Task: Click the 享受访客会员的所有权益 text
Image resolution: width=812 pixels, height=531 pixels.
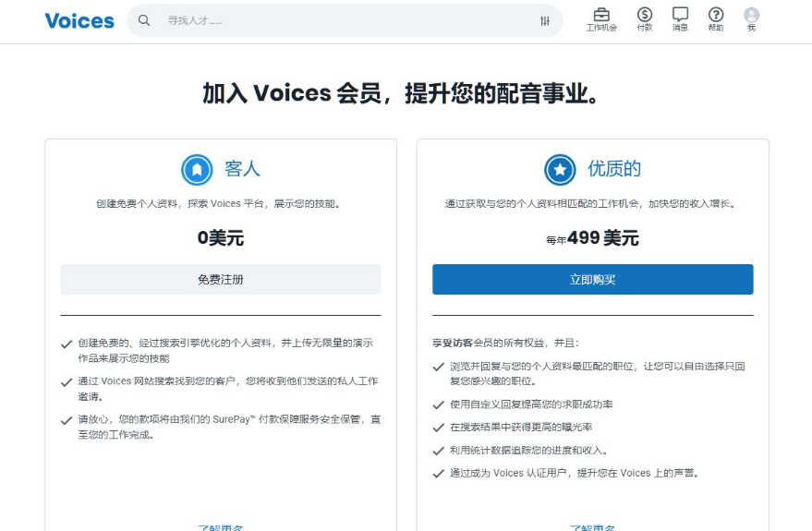Action: point(506,343)
